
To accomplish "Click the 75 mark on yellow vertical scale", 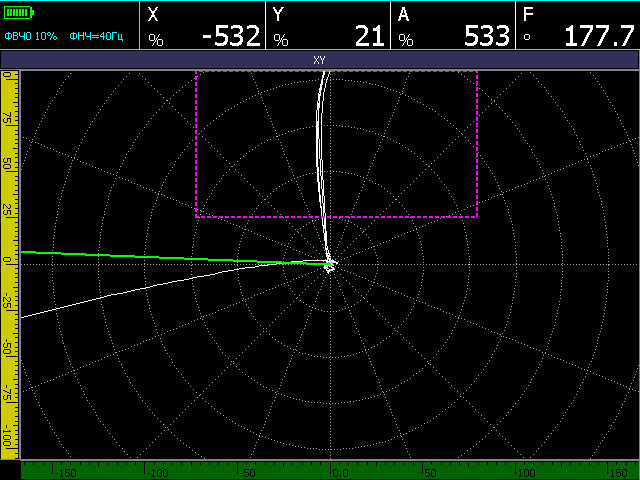I will [x=8, y=116].
